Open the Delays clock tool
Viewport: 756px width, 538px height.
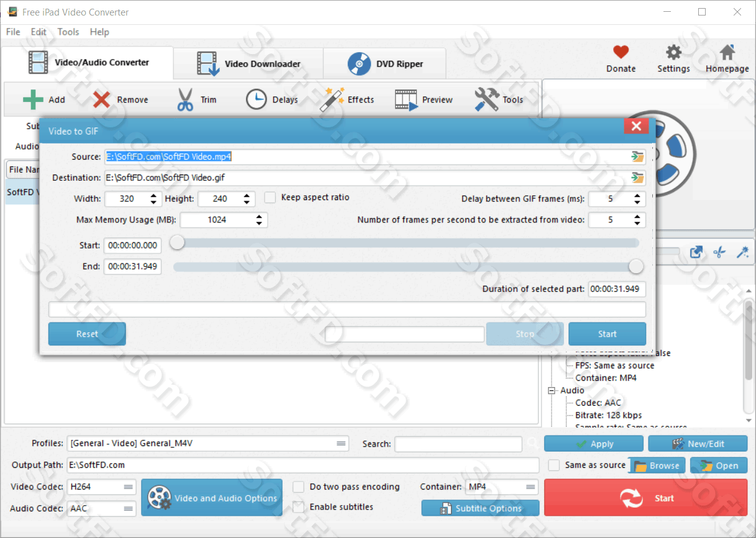point(256,99)
